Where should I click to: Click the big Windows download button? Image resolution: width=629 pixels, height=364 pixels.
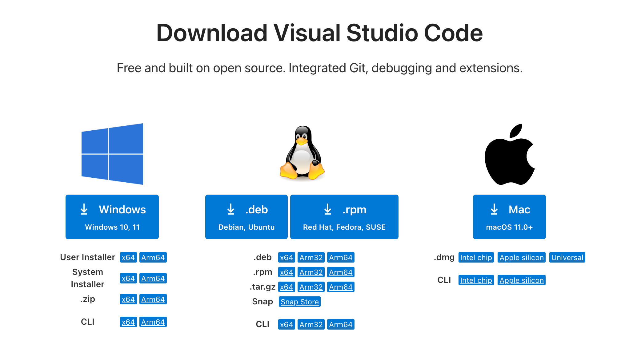pyautogui.click(x=112, y=217)
